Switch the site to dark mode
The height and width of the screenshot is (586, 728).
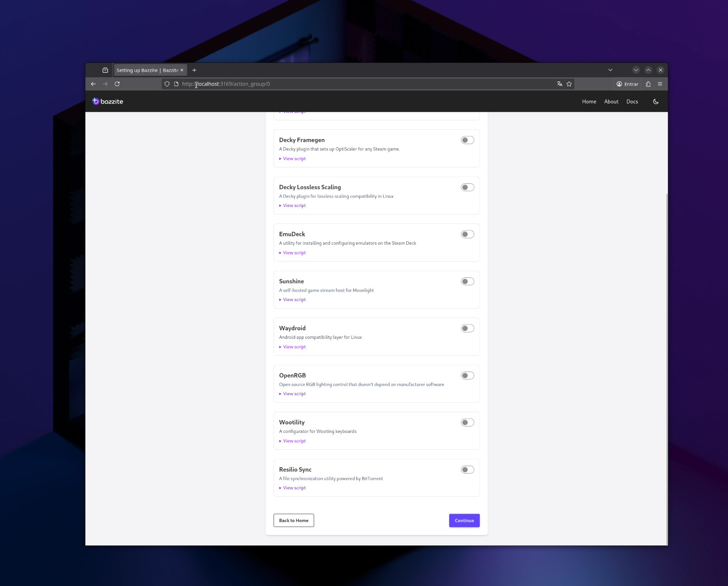tap(656, 101)
